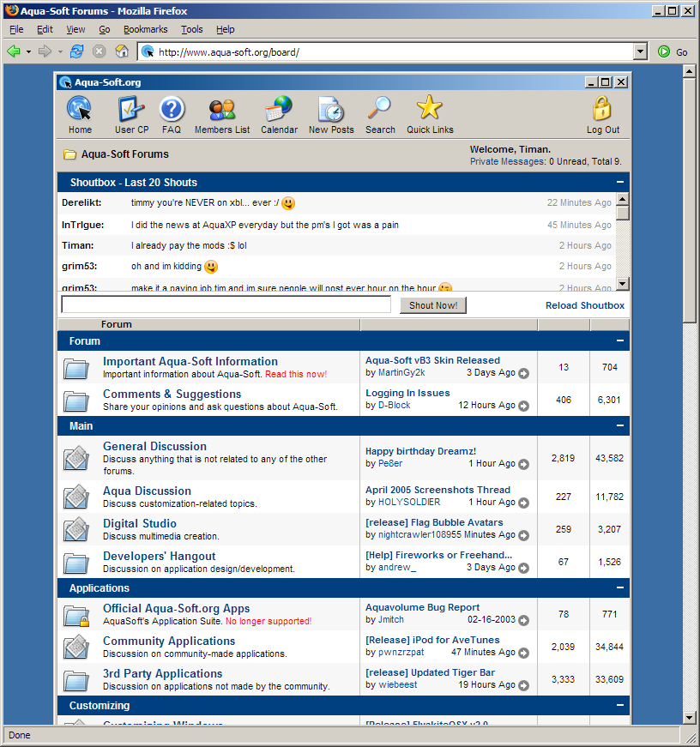Click the shoutbox scroll down arrow
Image resolution: width=700 pixels, height=747 pixels.
coord(622,284)
